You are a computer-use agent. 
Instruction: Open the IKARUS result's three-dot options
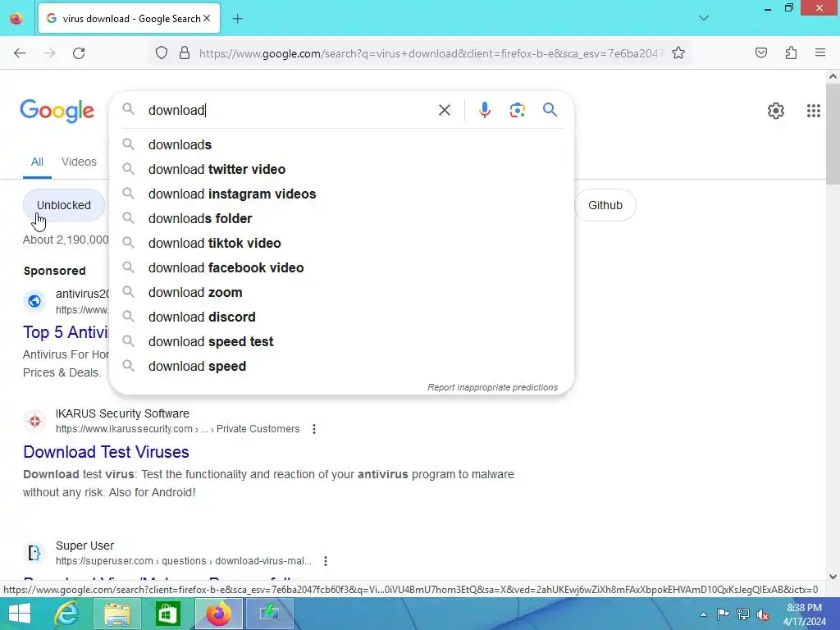314,429
